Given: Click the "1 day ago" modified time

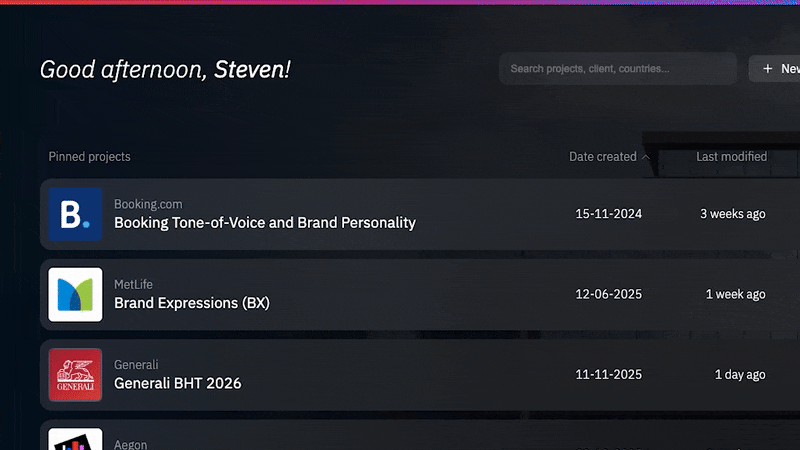Looking at the screenshot, I should pos(740,374).
